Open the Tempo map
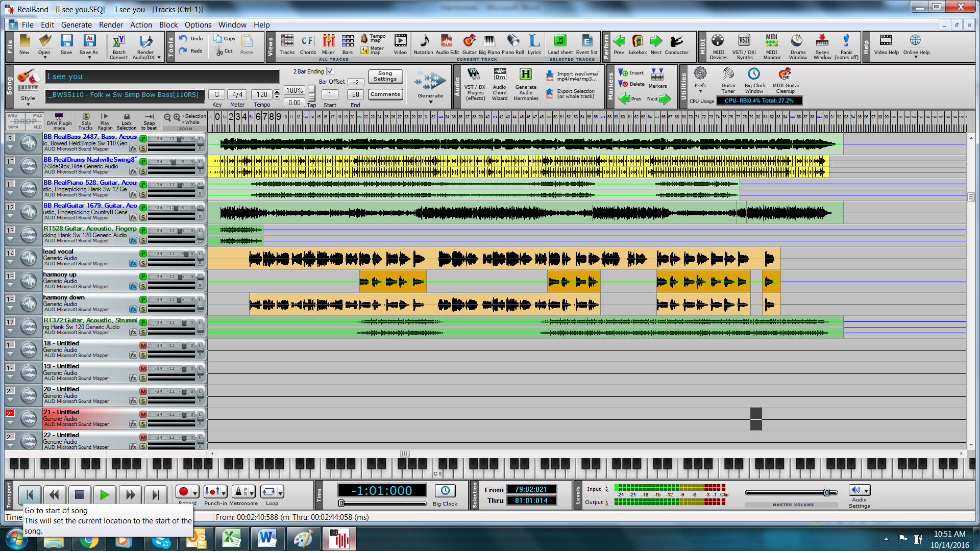This screenshot has width=980, height=553. (x=373, y=38)
